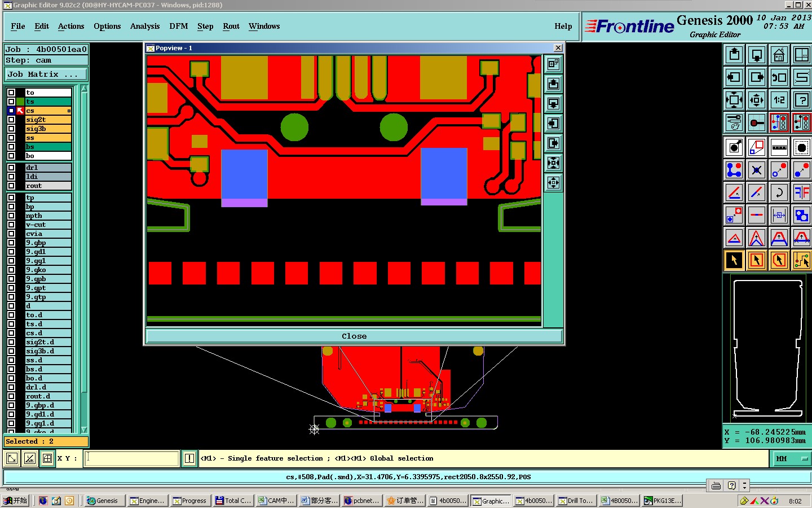Open the Analysis menu
This screenshot has height=508, width=812.
[145, 26]
